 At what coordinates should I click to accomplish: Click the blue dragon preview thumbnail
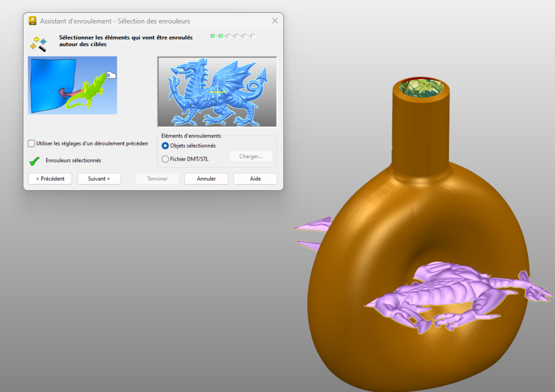point(217,91)
